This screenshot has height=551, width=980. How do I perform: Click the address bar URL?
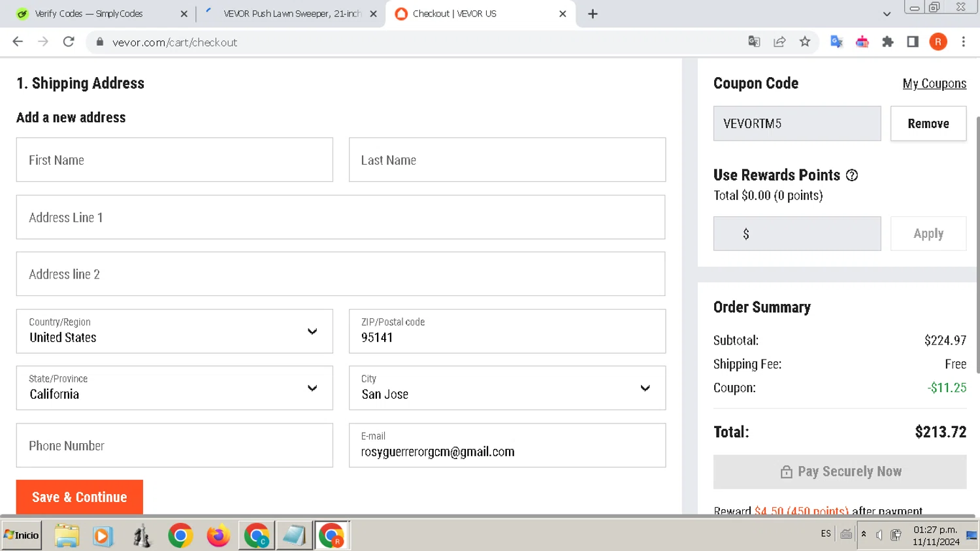click(174, 42)
